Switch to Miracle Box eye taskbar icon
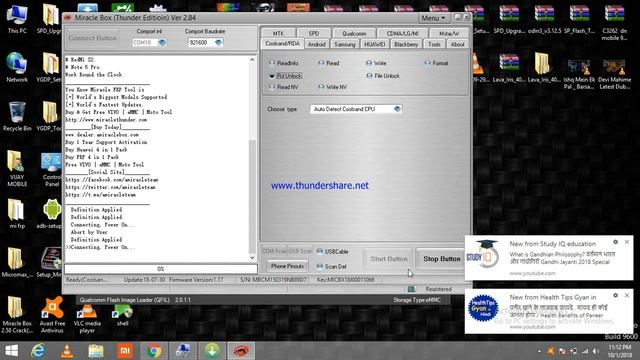 click(241, 351)
